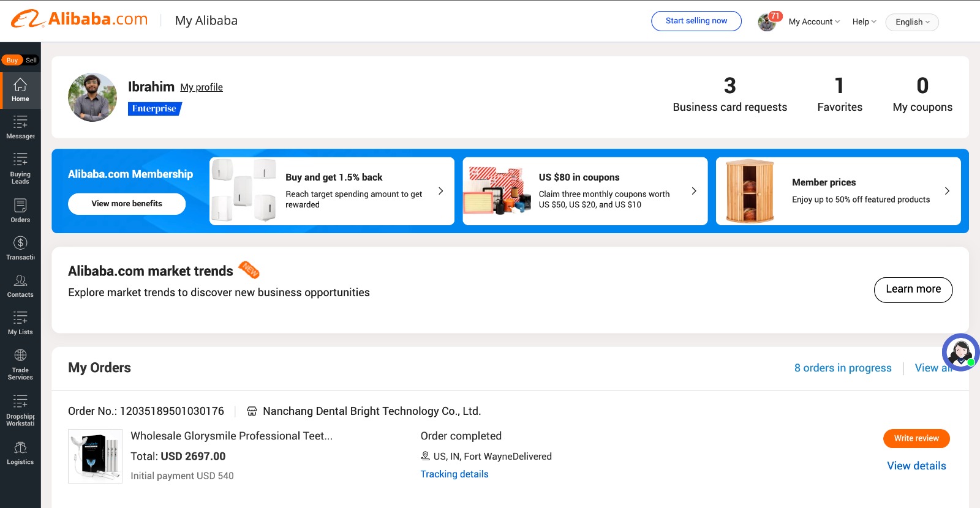The image size is (980, 508).
Task: Click the auto filters coupon image
Action: [x=497, y=190]
